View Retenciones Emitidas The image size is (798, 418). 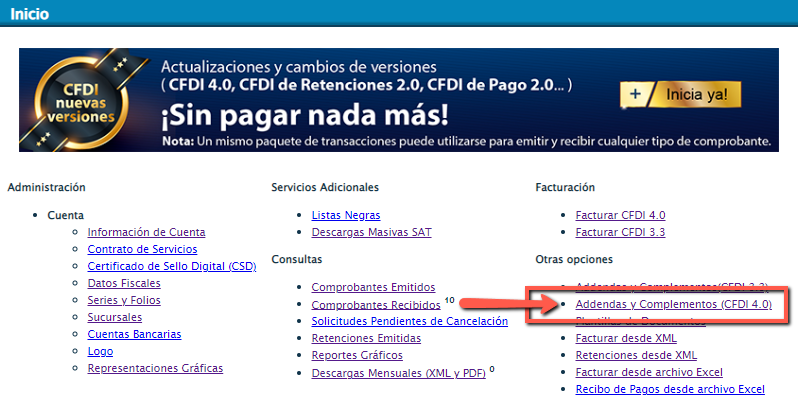(x=366, y=338)
